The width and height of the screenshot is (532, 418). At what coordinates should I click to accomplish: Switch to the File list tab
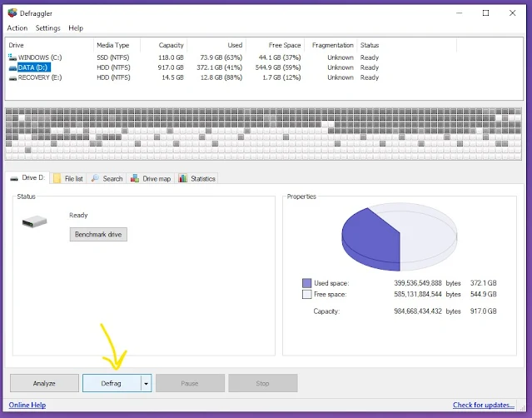tap(68, 178)
